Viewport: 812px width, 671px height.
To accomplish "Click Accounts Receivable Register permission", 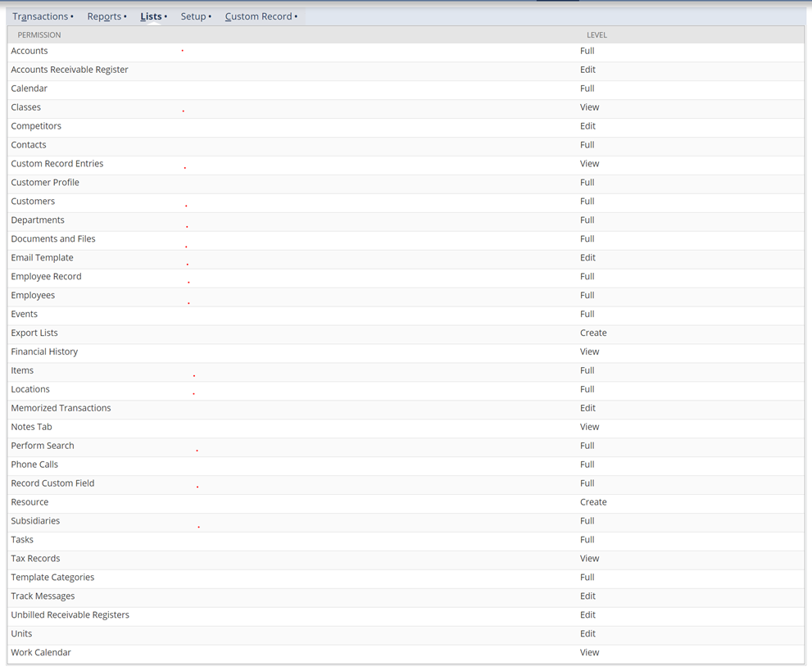I will tap(70, 70).
